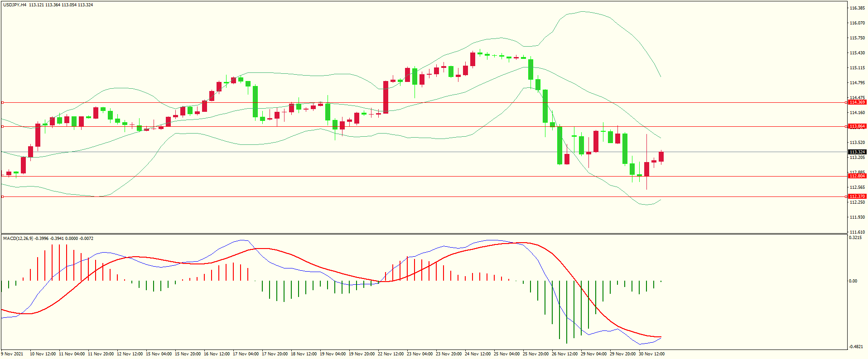Click the -0.4821 MACD scale value
This screenshot has width=868, height=359.
coord(856,347)
